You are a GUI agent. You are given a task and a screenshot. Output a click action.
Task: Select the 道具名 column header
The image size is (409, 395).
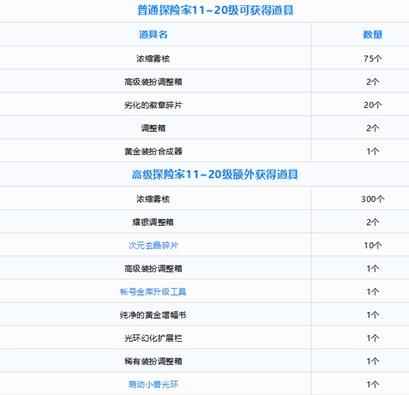pyautogui.click(x=153, y=34)
